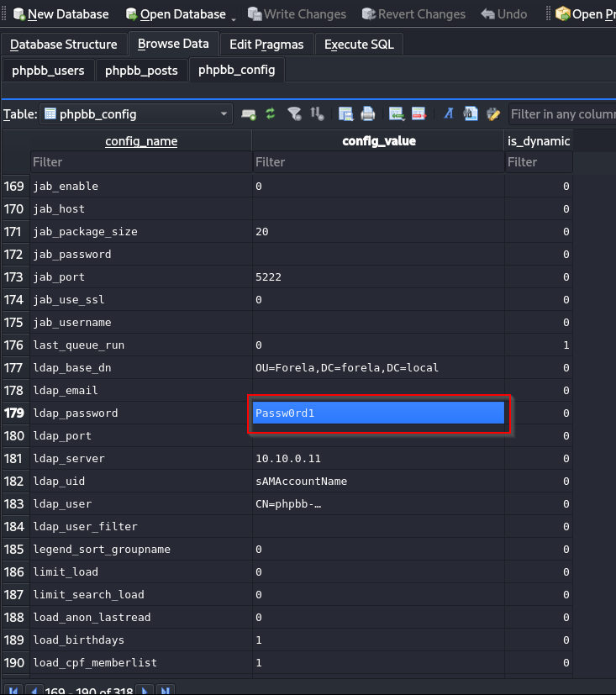Viewport: 616px width, 695px height.
Task: Refresh the table data with green arrows icon
Action: coord(271,114)
